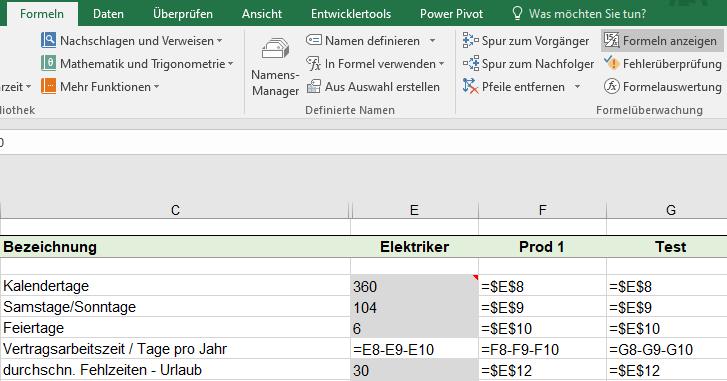Select the Elektriker cell containing 30
Viewport: 727px width, 381px height.
point(415,370)
